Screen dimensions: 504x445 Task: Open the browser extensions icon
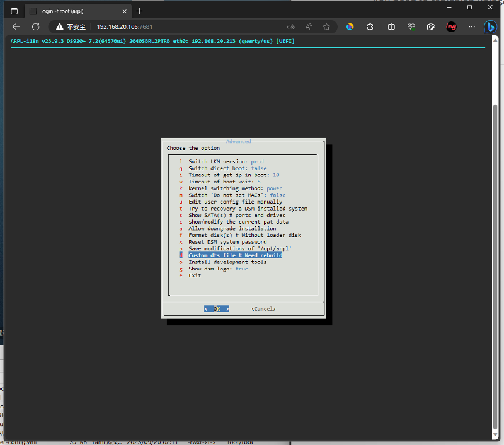[x=370, y=27]
